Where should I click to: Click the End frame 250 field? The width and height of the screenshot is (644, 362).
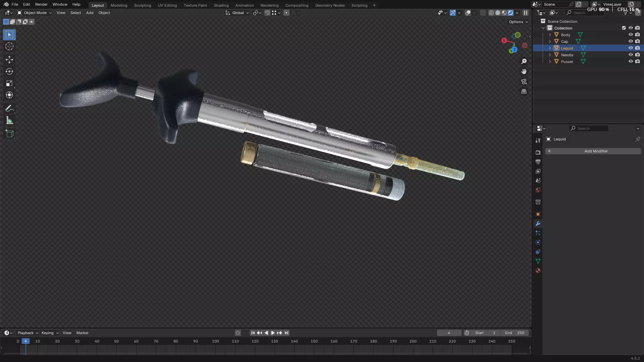(515, 333)
